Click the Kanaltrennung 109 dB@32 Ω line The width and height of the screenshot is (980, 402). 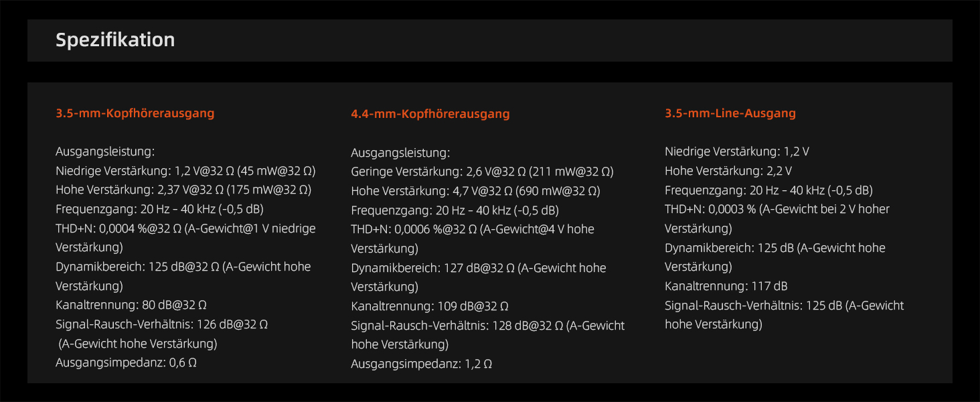tap(429, 307)
